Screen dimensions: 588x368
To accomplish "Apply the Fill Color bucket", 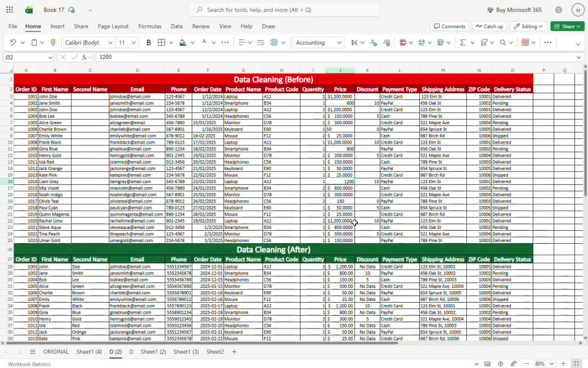I will pyautogui.click(x=183, y=42).
